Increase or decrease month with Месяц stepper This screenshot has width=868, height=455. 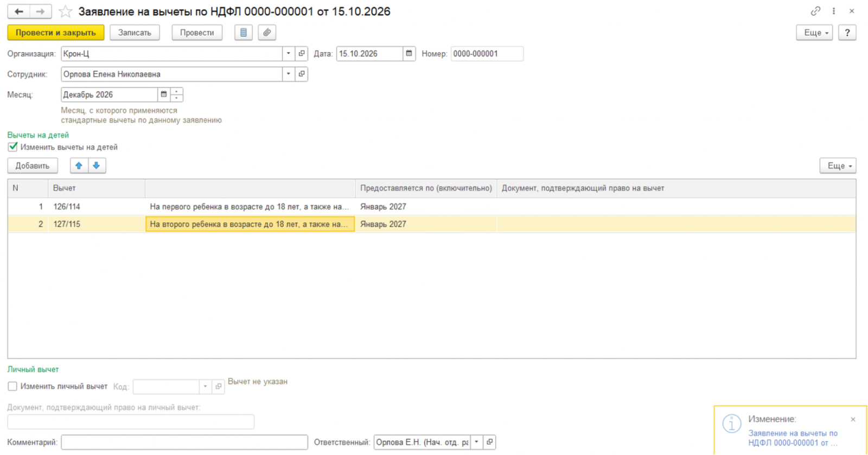[x=176, y=94]
